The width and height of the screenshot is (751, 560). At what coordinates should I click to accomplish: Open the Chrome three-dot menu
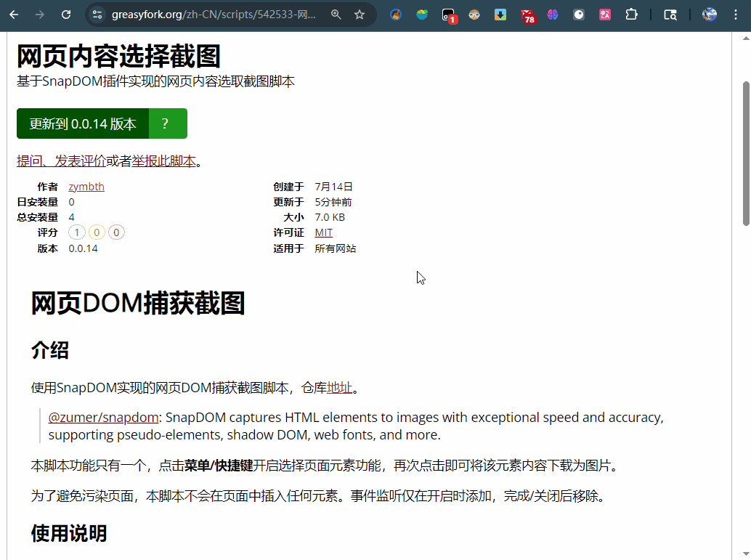(736, 15)
